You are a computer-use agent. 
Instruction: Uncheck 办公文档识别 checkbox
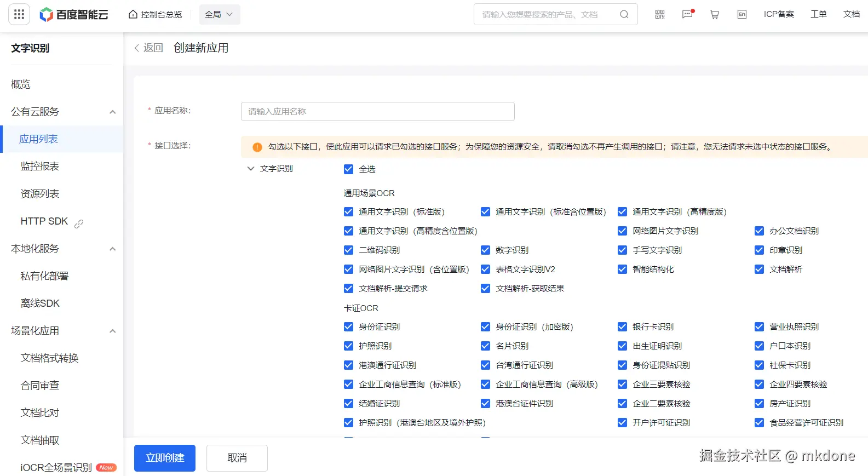pos(759,231)
